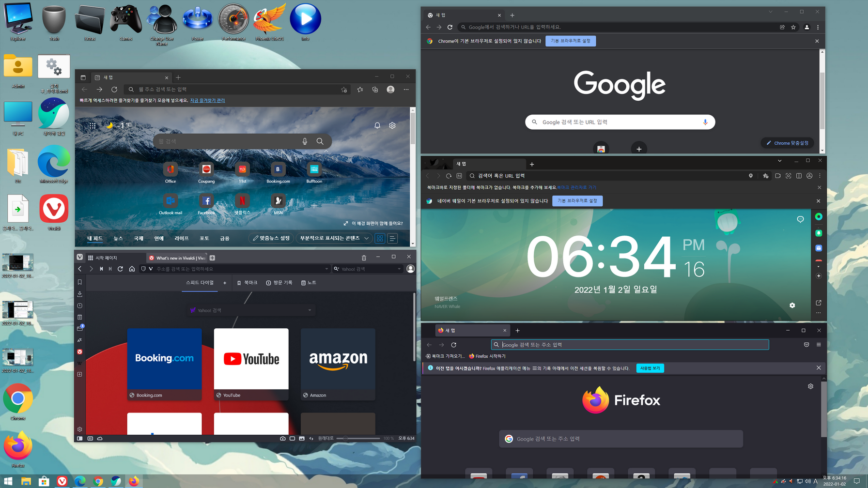Open Edge notifications bell on new tab
The width and height of the screenshot is (868, 488).
pyautogui.click(x=377, y=125)
